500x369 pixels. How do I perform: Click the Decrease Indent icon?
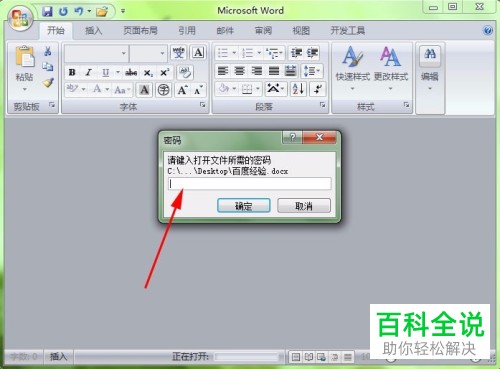point(296,53)
